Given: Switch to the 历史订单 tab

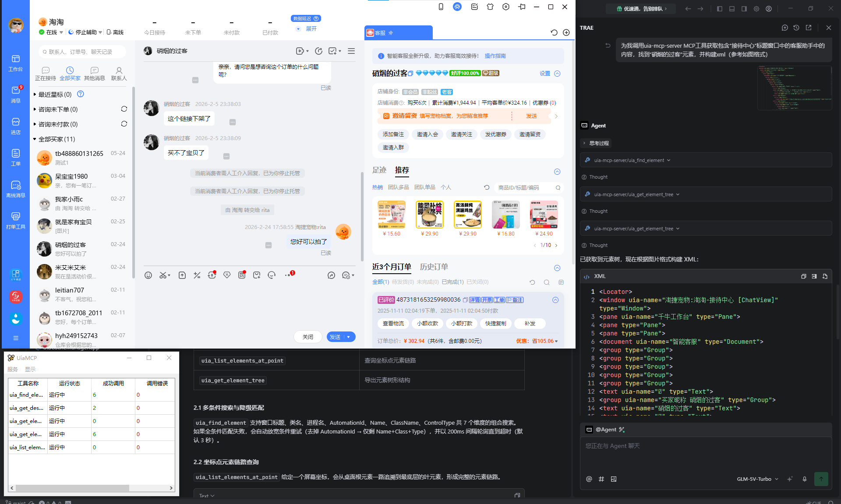Looking at the screenshot, I should coord(434,267).
